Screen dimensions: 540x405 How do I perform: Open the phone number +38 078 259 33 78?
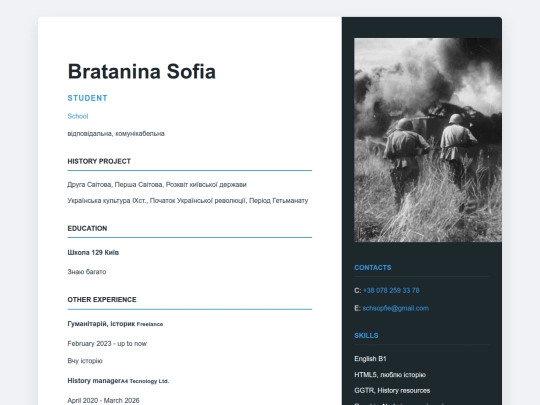pos(391,290)
